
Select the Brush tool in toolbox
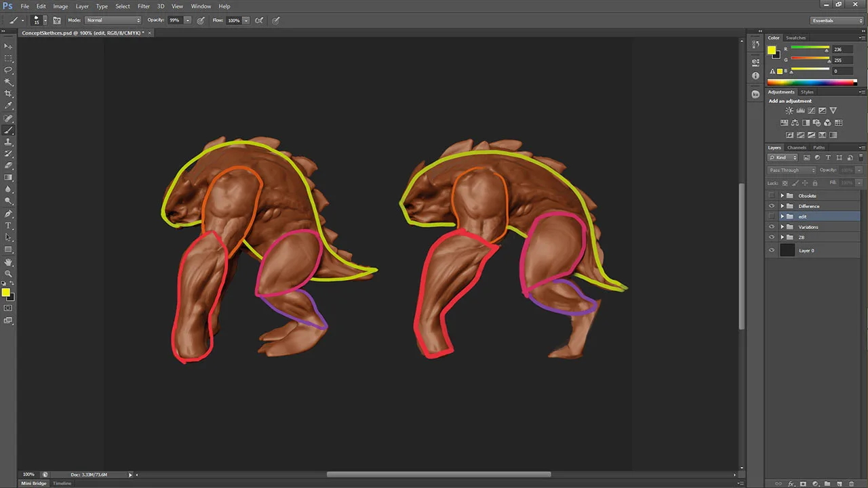(x=8, y=130)
